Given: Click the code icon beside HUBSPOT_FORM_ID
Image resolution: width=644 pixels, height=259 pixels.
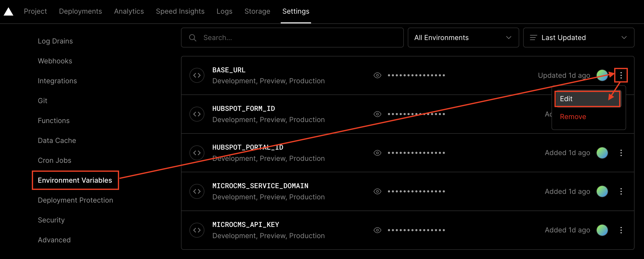Looking at the screenshot, I should pos(197,114).
